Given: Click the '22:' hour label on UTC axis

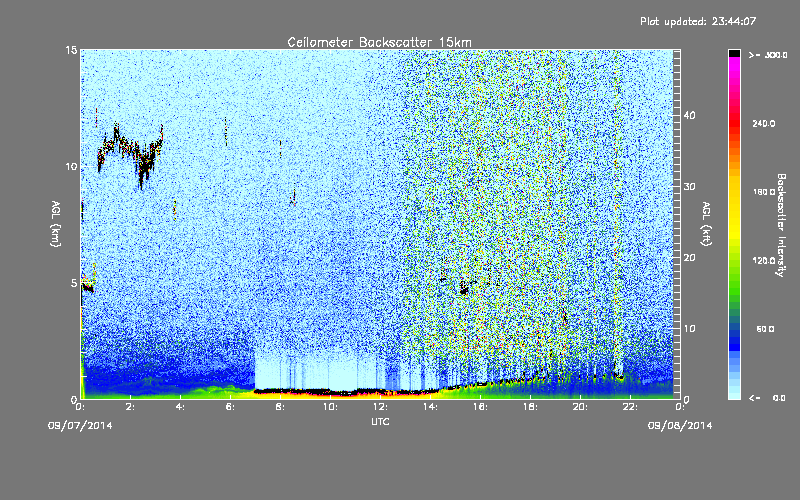Looking at the screenshot, I should tap(630, 407).
